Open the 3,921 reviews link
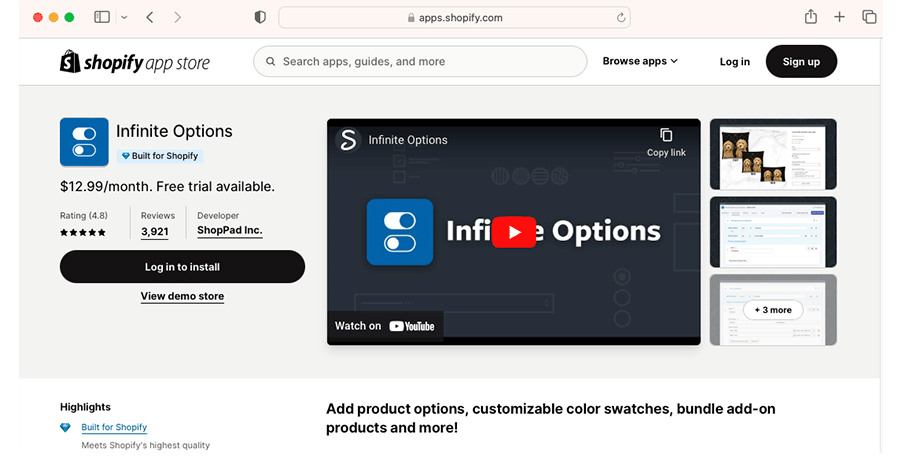 point(155,232)
